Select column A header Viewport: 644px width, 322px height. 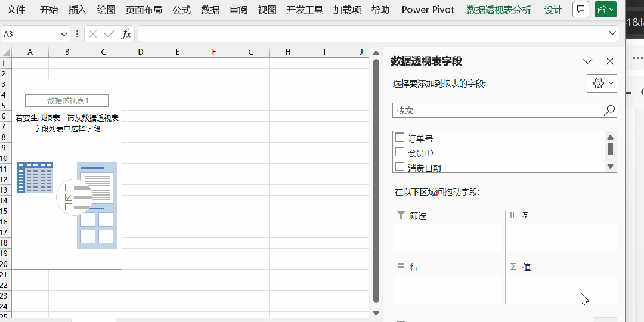(x=30, y=52)
